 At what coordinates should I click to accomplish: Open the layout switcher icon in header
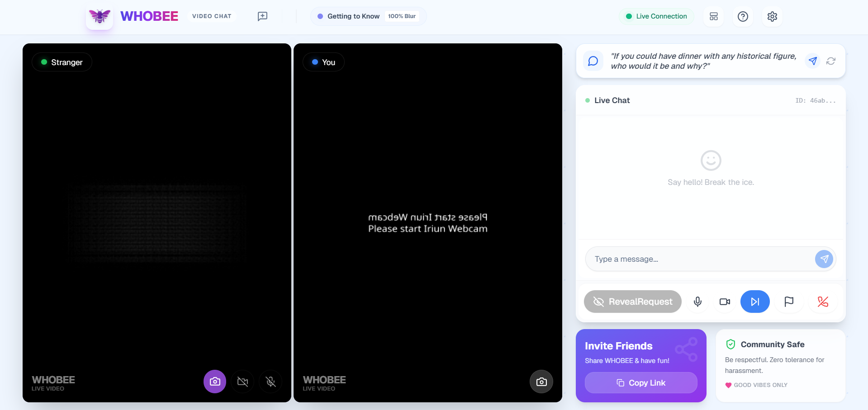714,16
